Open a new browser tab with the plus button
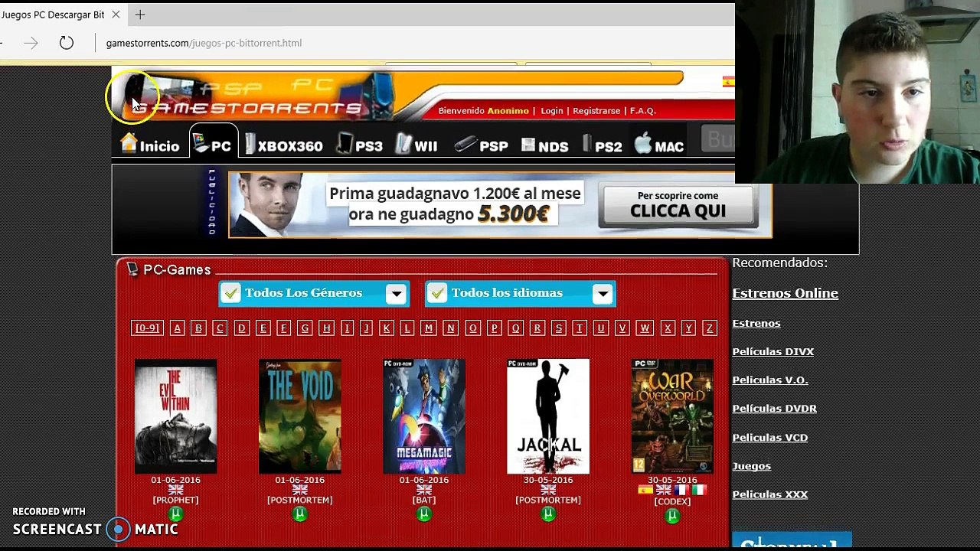Viewport: 980px width, 551px height. (x=140, y=15)
